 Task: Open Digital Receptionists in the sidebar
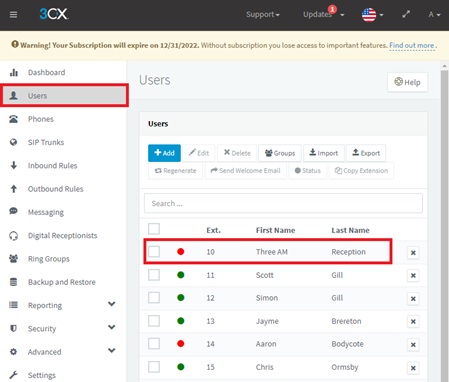click(x=63, y=236)
